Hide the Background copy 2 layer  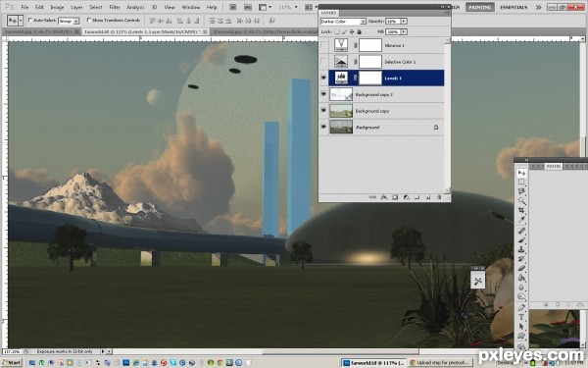[x=323, y=94]
